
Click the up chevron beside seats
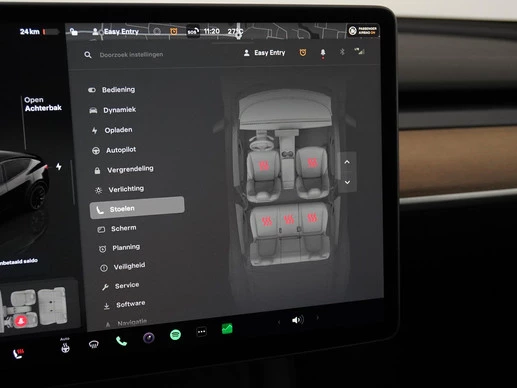pyautogui.click(x=347, y=162)
